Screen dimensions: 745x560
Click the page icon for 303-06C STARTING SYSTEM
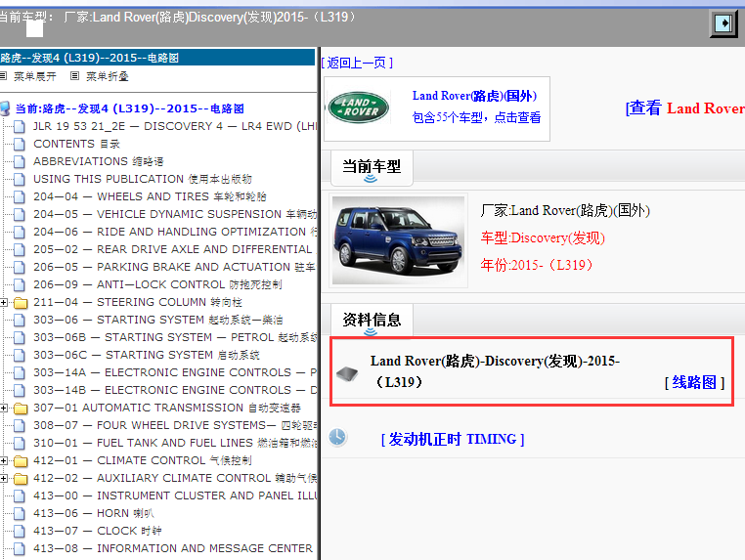click(20, 355)
